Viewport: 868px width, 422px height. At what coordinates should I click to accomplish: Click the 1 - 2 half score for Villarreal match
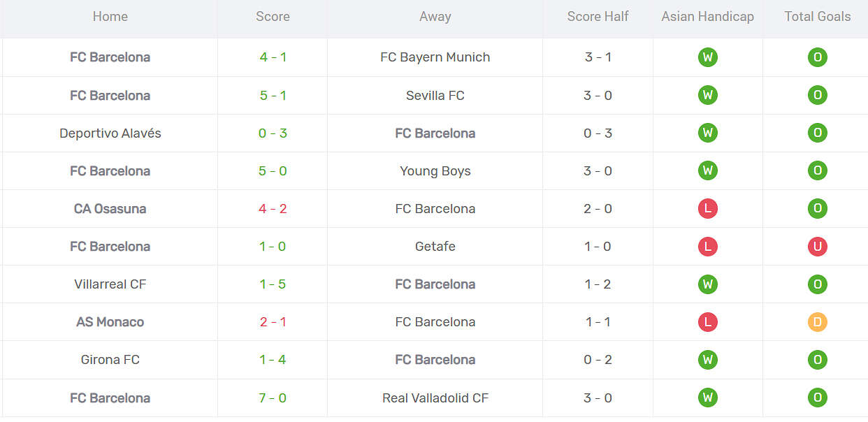pyautogui.click(x=598, y=284)
